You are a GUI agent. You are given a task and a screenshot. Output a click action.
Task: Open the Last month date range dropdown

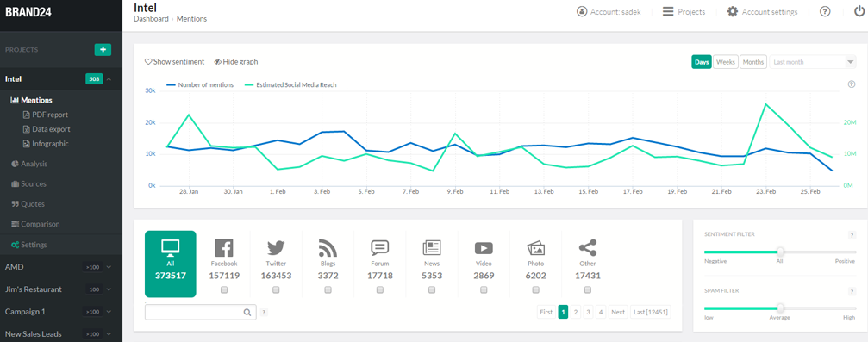coord(813,62)
